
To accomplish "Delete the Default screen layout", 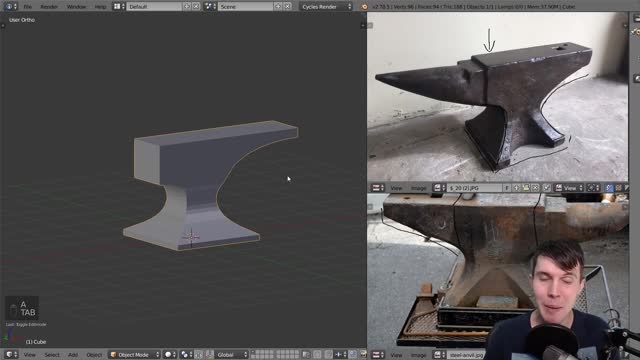I will [196, 7].
